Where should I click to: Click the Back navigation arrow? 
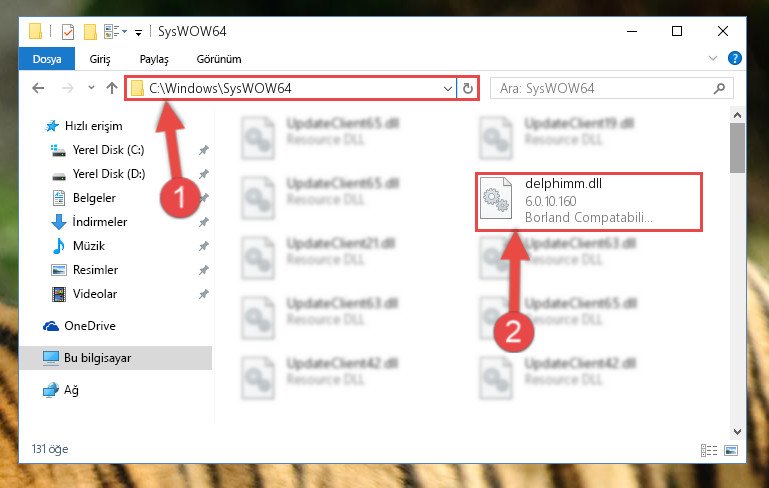pos(38,88)
